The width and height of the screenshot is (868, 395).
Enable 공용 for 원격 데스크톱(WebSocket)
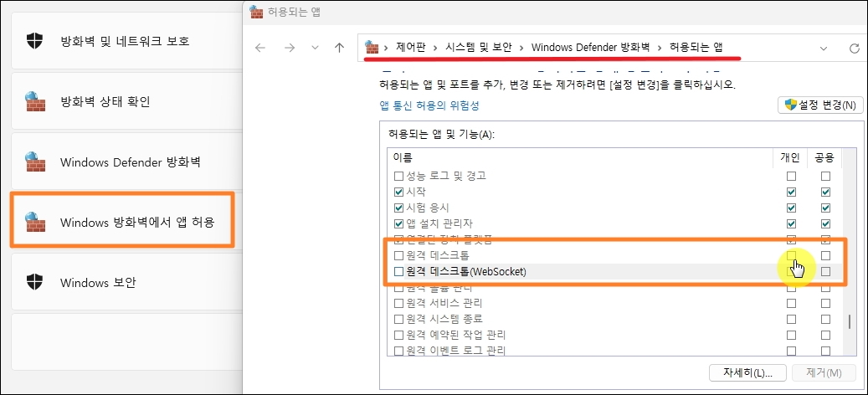click(826, 272)
